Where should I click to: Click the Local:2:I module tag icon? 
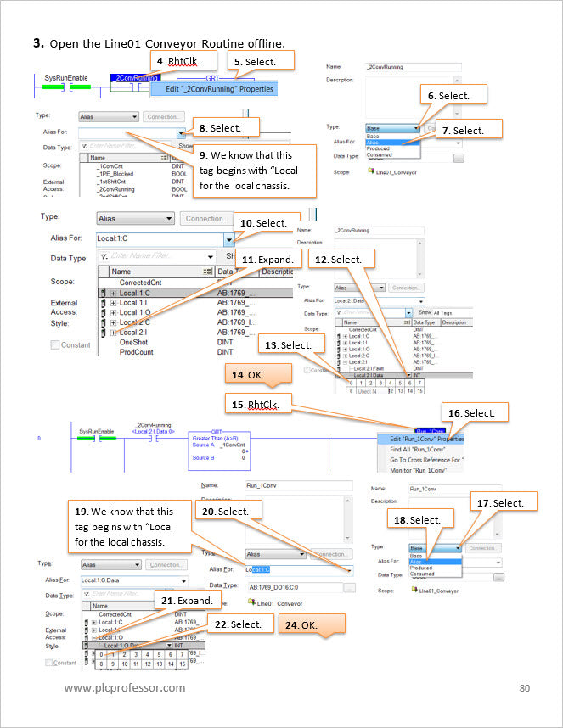pos(103,333)
